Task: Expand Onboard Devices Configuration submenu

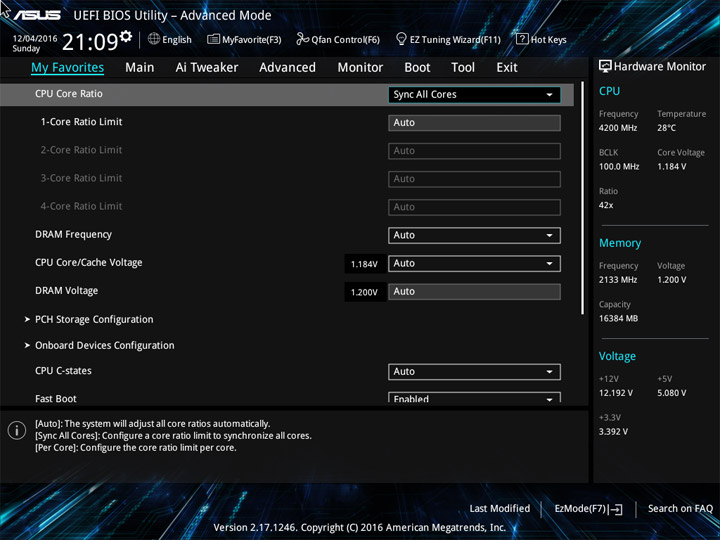Action: [x=100, y=345]
